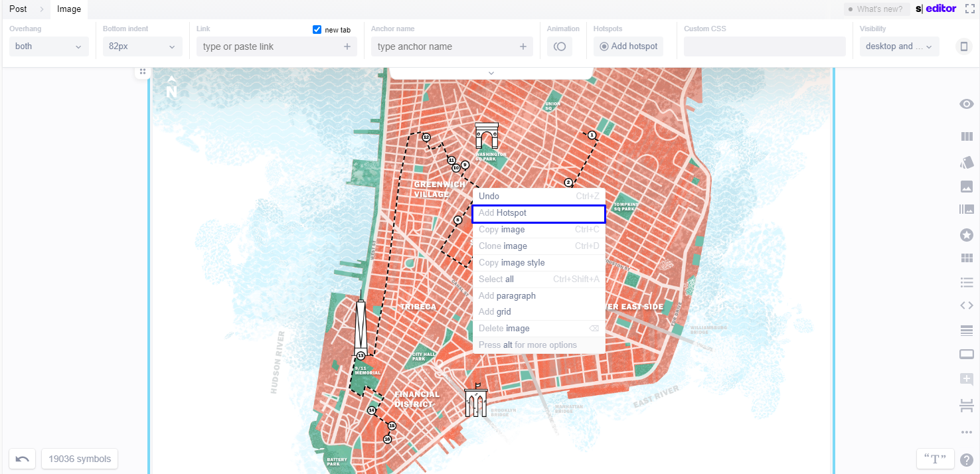Open the What's new? button
Image resolution: width=980 pixels, height=474 pixels.
tap(878, 9)
